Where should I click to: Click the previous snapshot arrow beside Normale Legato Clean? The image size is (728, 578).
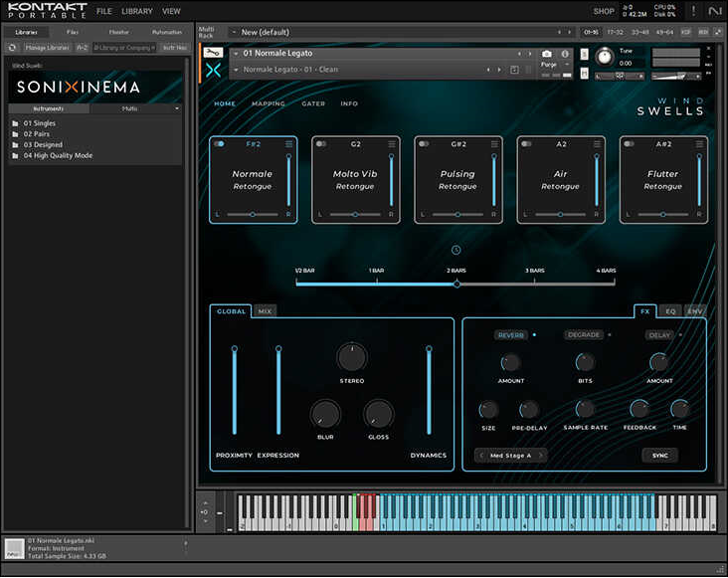(x=488, y=70)
